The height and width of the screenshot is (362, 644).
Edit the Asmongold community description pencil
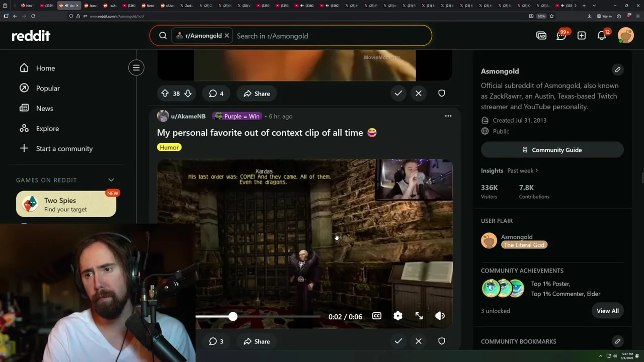(x=618, y=70)
